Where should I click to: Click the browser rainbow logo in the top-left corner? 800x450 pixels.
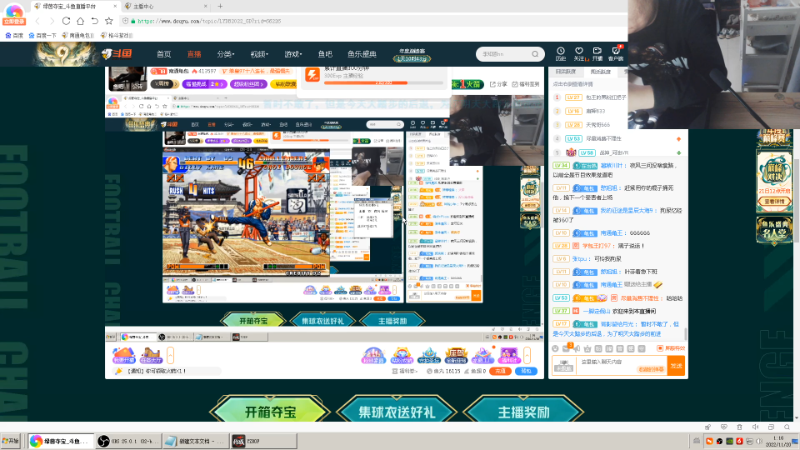pyautogui.click(x=14, y=10)
